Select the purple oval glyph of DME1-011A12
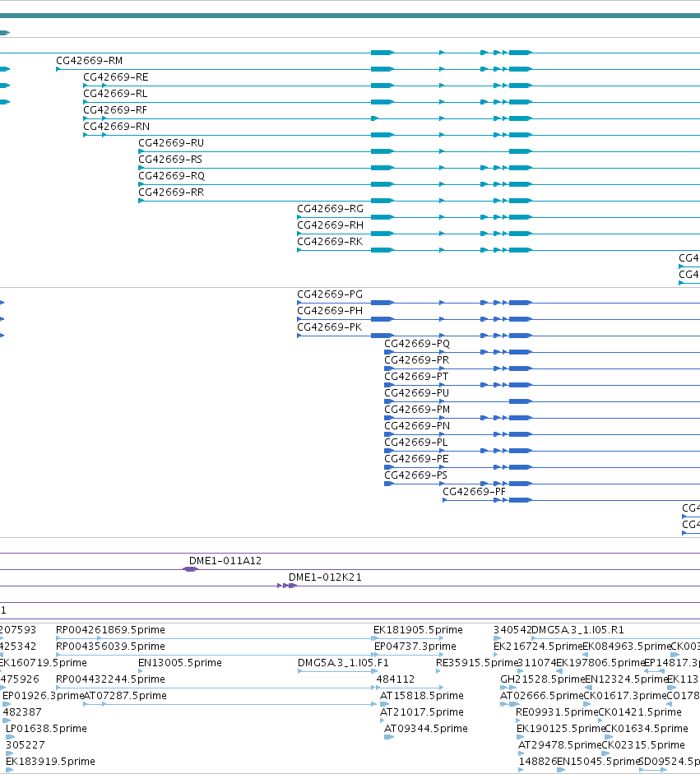The height and width of the screenshot is (774, 700). tap(191, 569)
